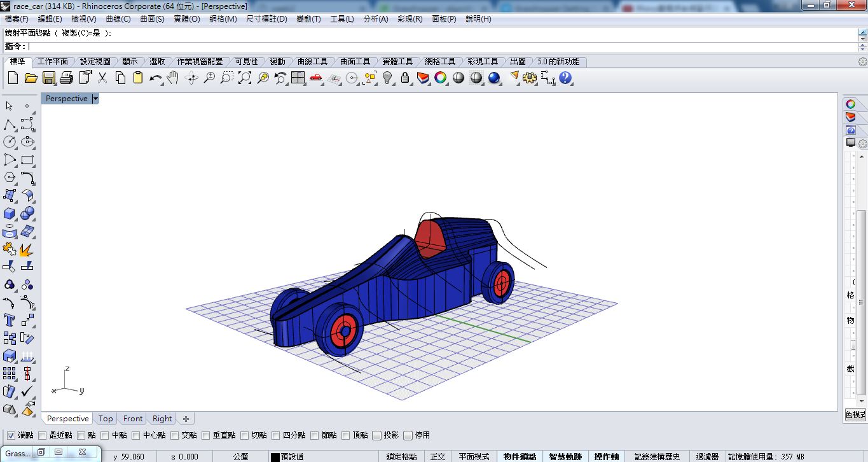Screen dimensions: 868x462
Task: Enable the 中點 object snap checkbox
Action: [105, 435]
